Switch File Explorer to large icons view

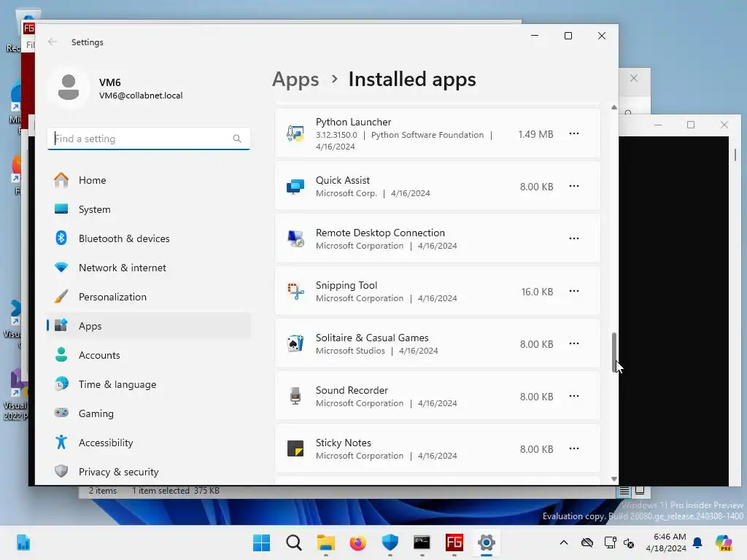point(640,491)
